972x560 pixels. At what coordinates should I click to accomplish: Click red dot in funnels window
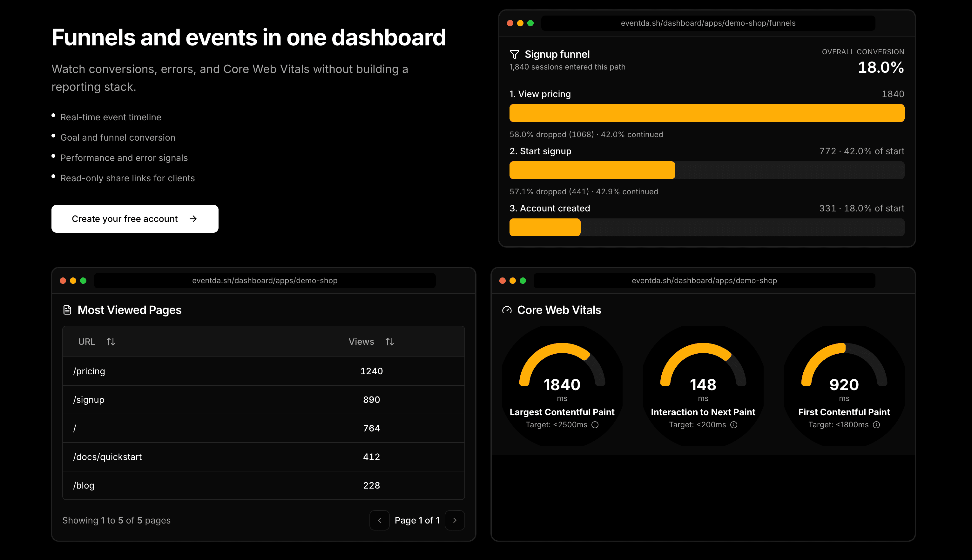pyautogui.click(x=510, y=23)
